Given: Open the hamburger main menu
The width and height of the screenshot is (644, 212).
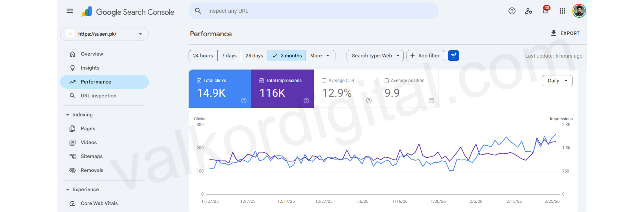Looking at the screenshot, I should tap(69, 11).
